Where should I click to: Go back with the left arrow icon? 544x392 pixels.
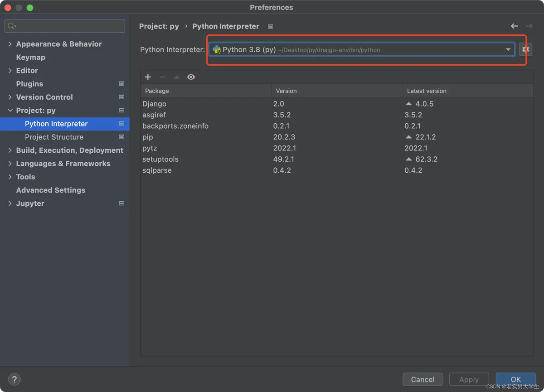click(x=514, y=26)
